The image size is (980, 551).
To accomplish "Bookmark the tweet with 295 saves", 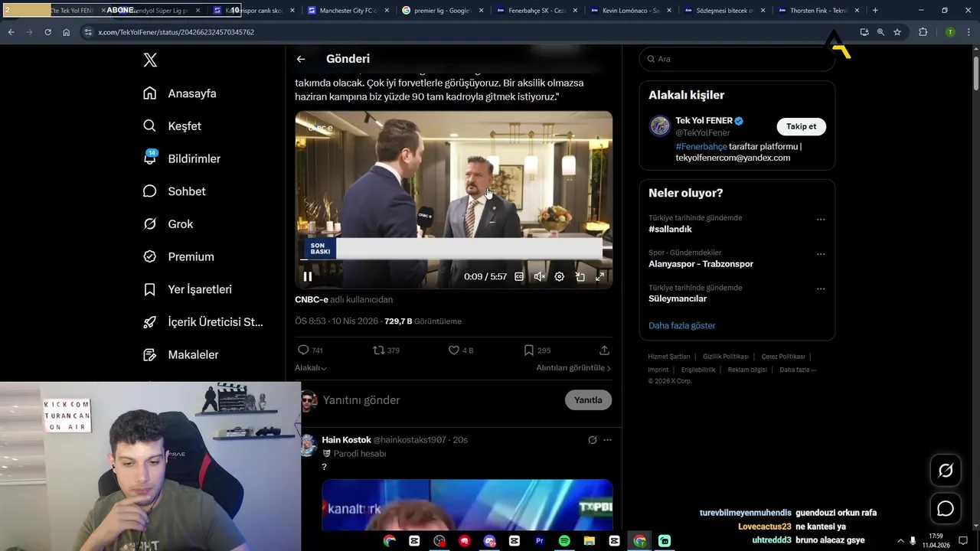I will (x=537, y=350).
